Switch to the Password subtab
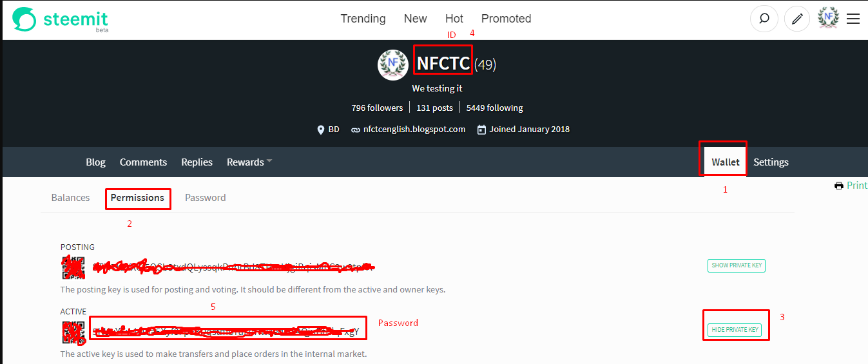The image size is (868, 364). (205, 198)
